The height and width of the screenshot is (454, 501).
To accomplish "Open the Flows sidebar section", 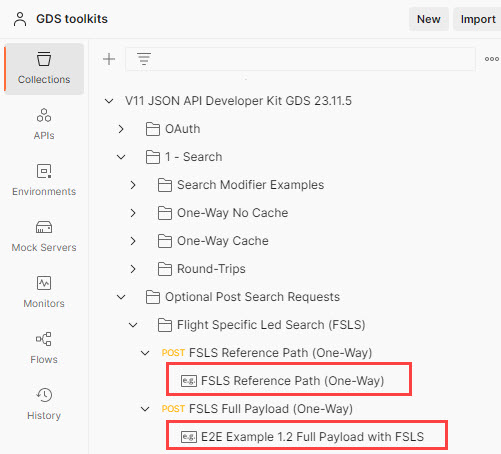I will 44,348.
